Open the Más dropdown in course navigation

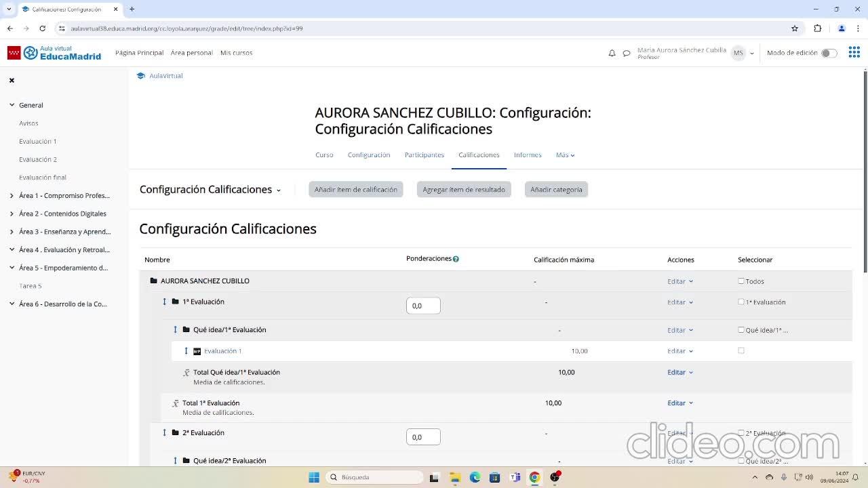click(x=565, y=155)
